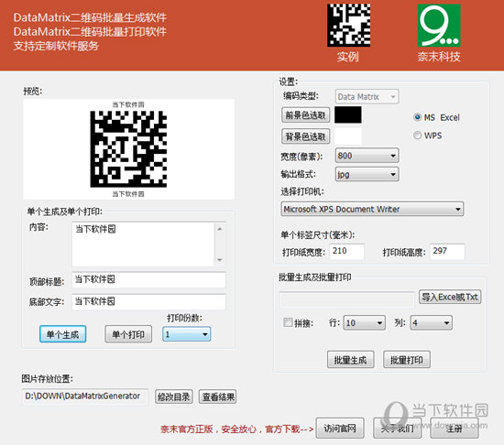Enable the 拼接 checkbox
This screenshot has height=445, width=504.
pyautogui.click(x=288, y=322)
